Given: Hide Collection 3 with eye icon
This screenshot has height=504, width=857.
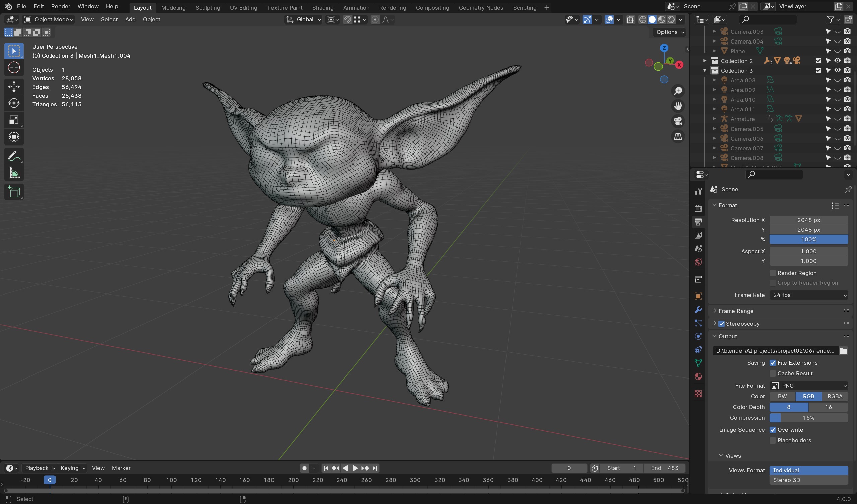Looking at the screenshot, I should (837, 70).
